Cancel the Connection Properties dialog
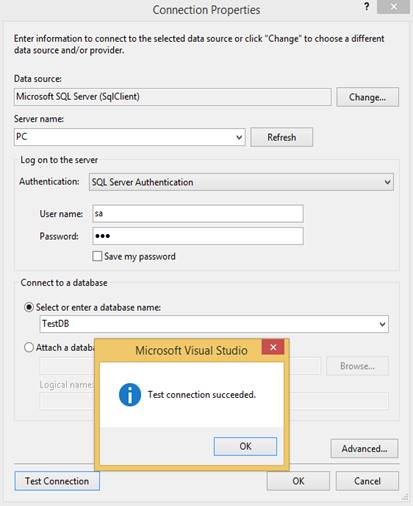The height and width of the screenshot is (506, 413). (x=367, y=481)
